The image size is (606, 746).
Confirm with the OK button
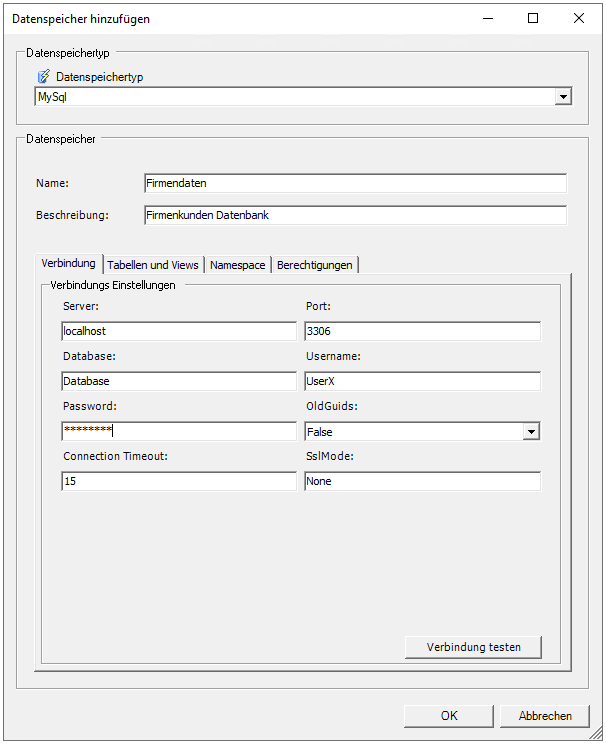pos(449,716)
